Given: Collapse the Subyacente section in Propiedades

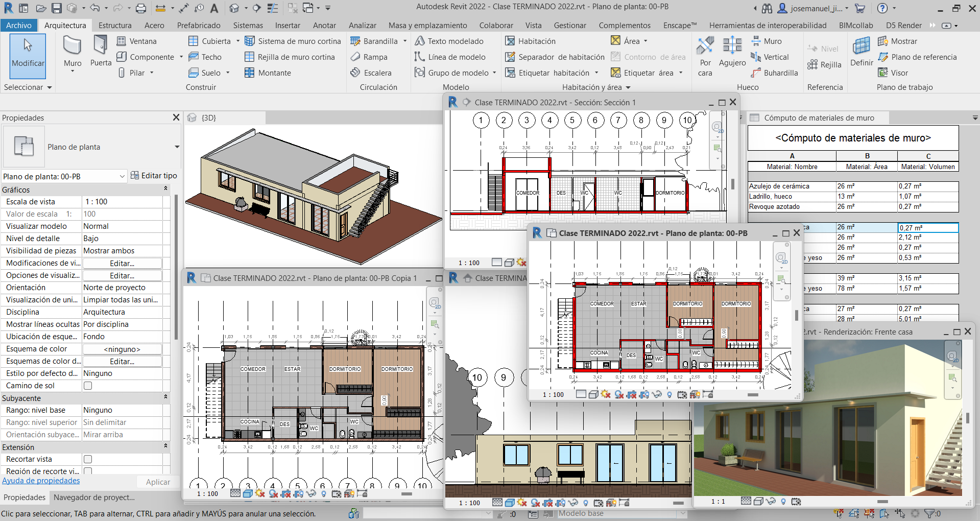Looking at the screenshot, I should (x=164, y=398).
